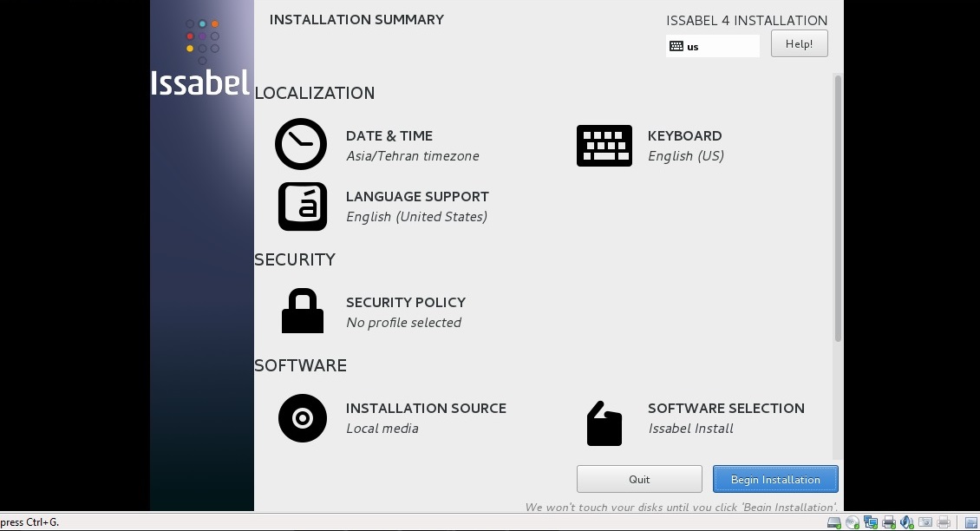The image size is (980, 531).
Task: Click the vertical scrollbar of the summary
Action: [838, 207]
